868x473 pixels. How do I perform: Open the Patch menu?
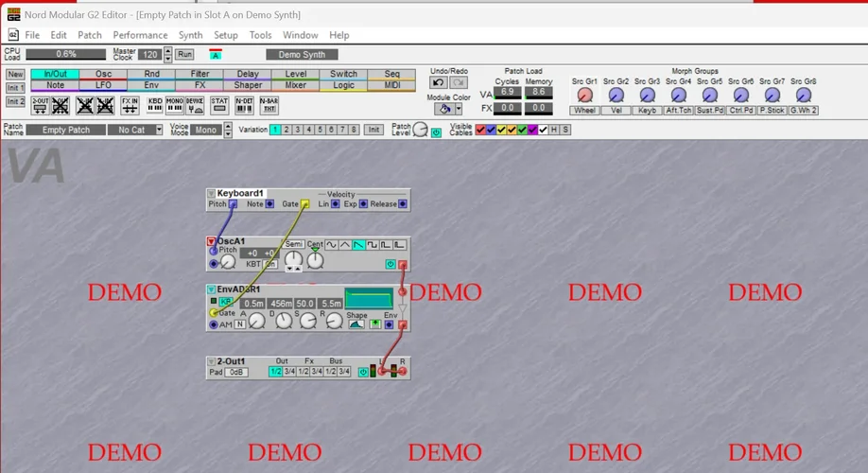click(90, 35)
